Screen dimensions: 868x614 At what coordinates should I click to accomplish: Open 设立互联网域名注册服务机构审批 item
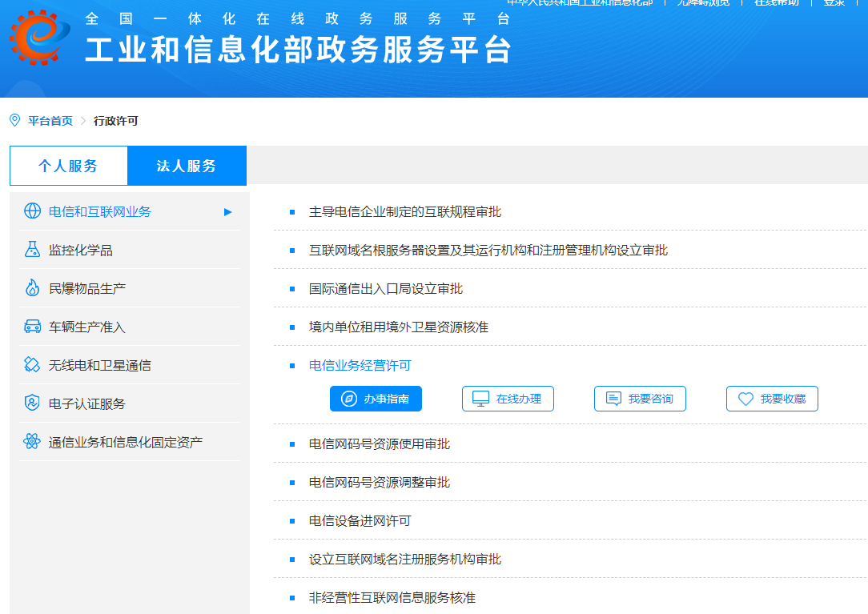tap(404, 560)
